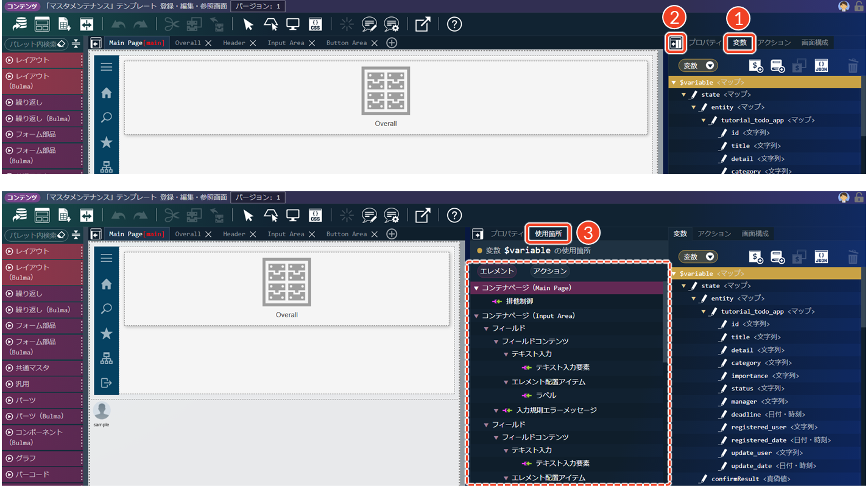Click the pencil icon beside importance variable
The height and width of the screenshot is (486, 868).
coord(723,376)
